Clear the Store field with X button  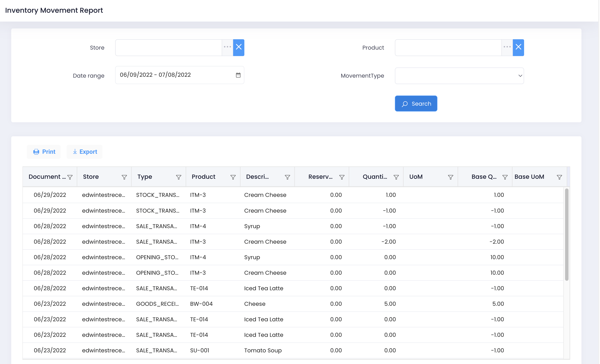click(x=239, y=47)
